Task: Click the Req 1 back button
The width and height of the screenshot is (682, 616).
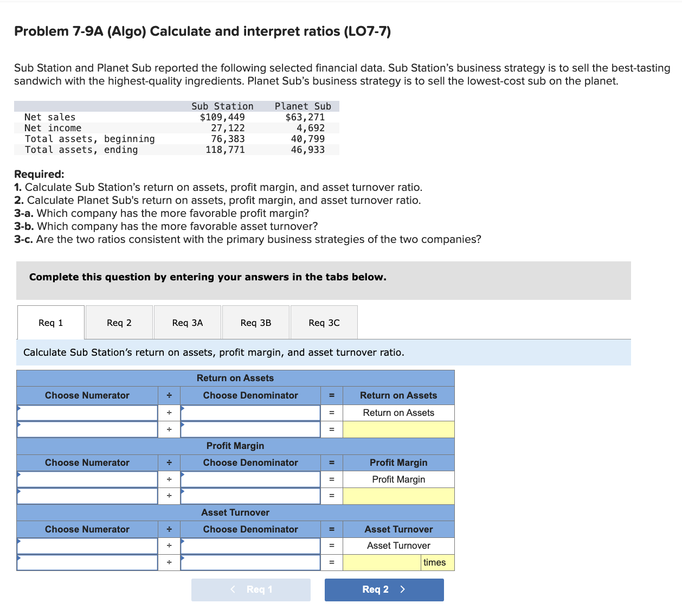Action: (250, 589)
